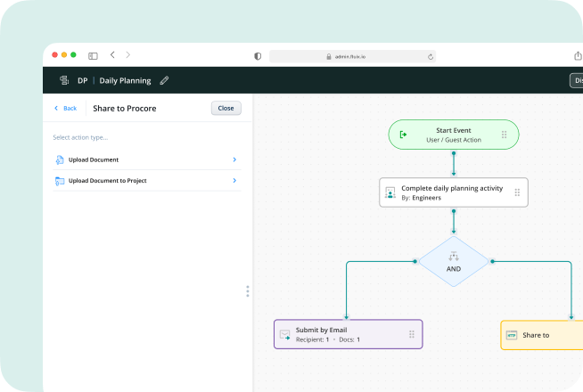Click the user task icon on planning activity
The width and height of the screenshot is (583, 392).
coord(390,192)
